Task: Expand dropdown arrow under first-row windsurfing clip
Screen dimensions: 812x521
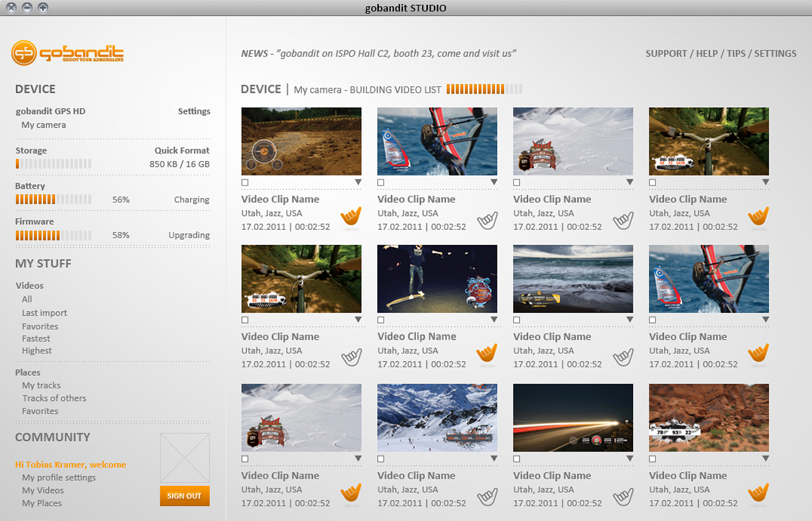Action: 494,182
